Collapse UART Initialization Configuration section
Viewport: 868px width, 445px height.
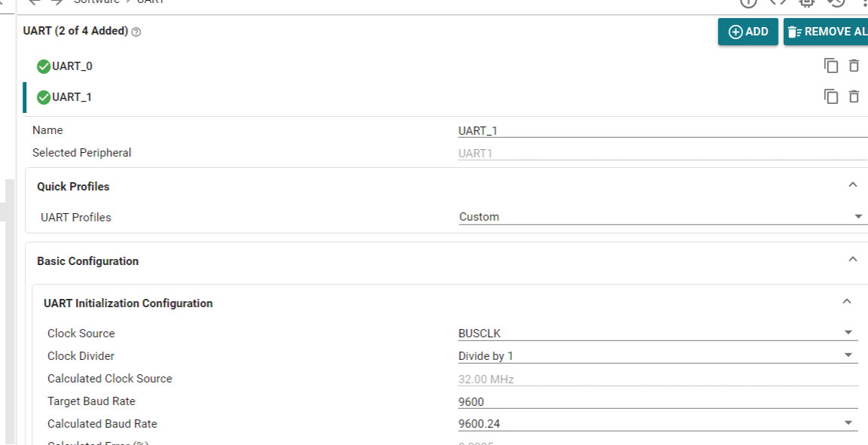pos(846,302)
